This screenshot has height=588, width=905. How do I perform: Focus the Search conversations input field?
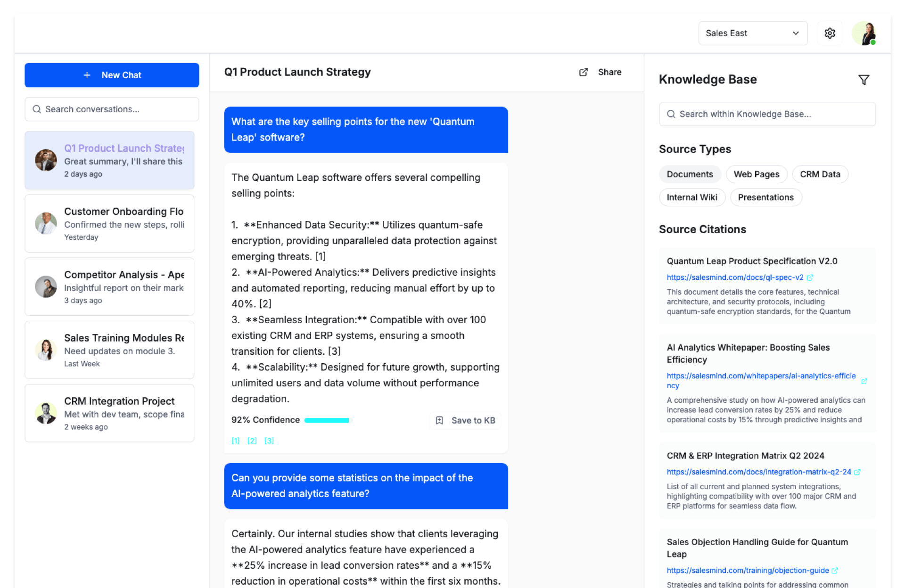112,109
